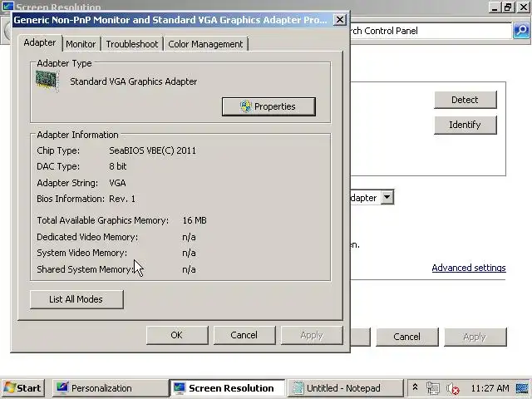
Task: Close the adapter properties dialog with X
Action: pos(340,20)
